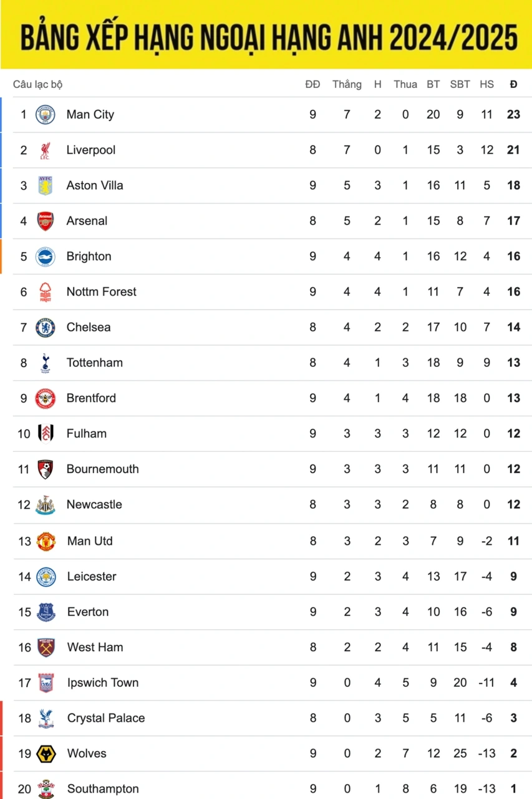This screenshot has width=532, height=799.
Task: Click the Ipswich Town team name
Action: pos(103,683)
